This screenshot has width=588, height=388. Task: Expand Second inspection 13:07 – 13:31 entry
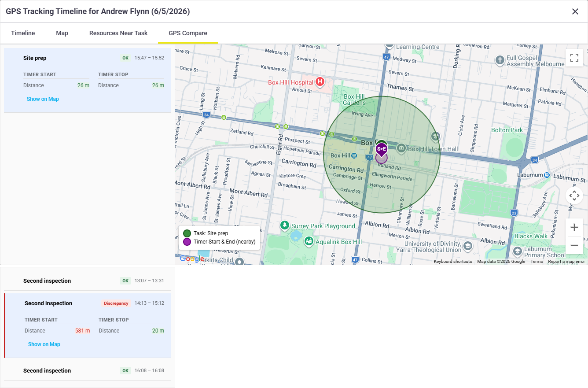pos(88,281)
